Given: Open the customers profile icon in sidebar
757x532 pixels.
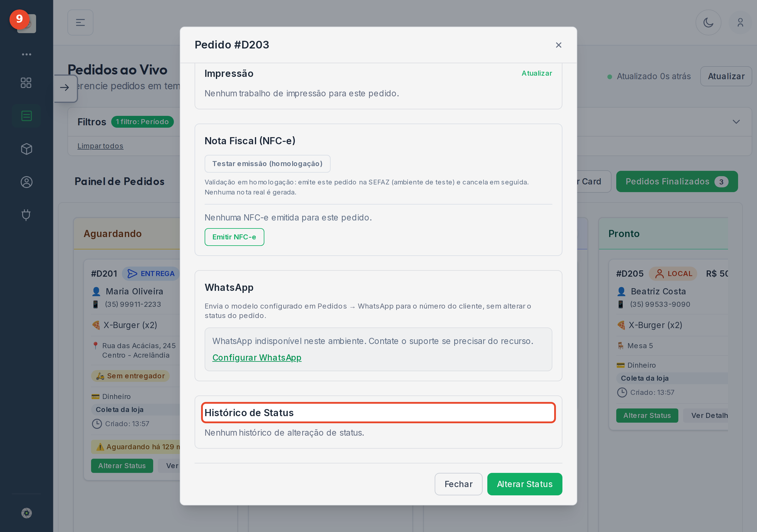Looking at the screenshot, I should [x=26, y=182].
